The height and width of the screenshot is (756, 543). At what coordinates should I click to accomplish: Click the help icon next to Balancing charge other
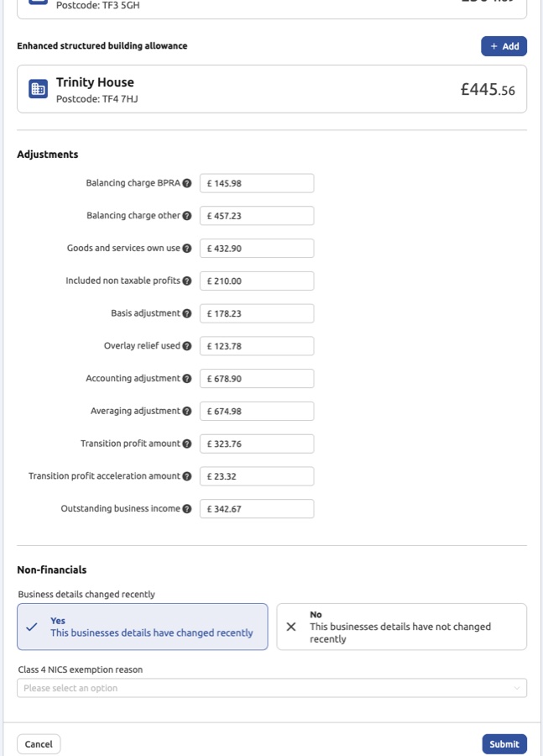187,216
